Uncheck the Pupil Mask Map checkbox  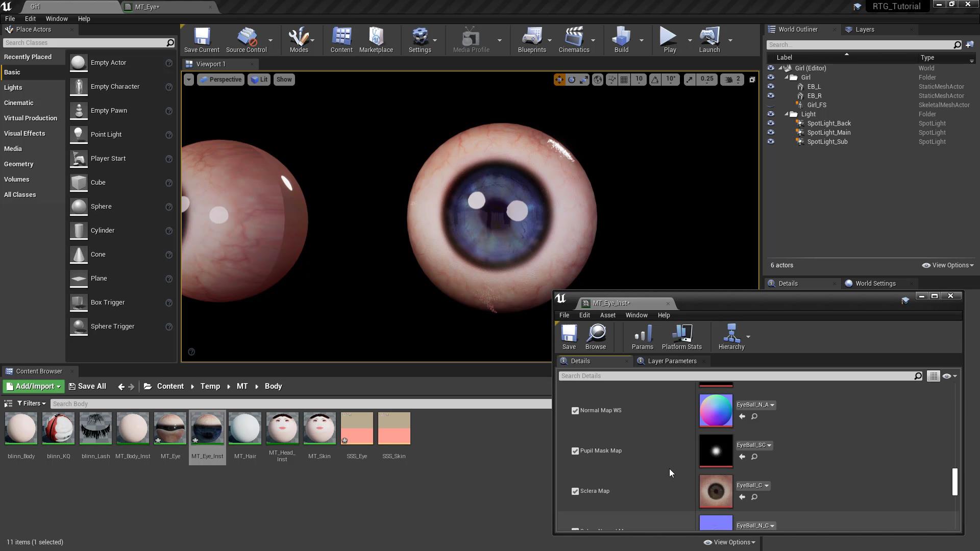click(575, 451)
